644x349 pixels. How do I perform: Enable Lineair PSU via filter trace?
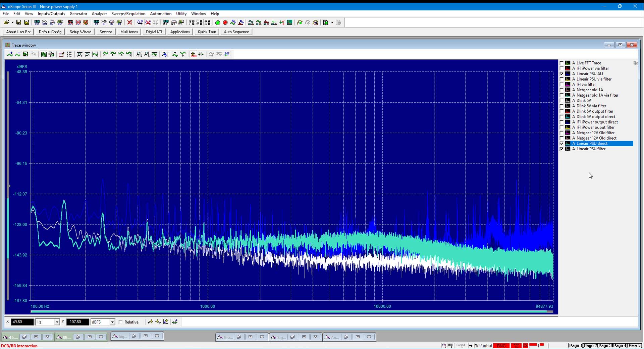point(561,79)
